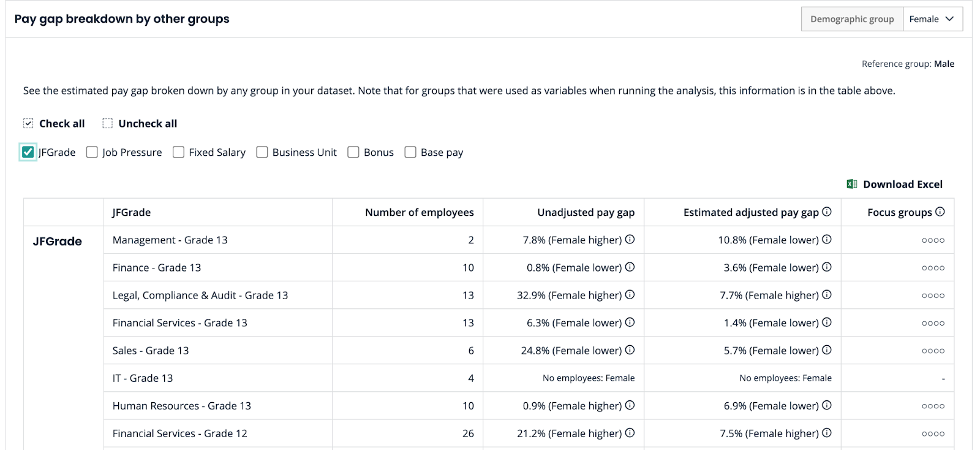Viewport: 980px width, 450px height.
Task: Open the Demographic group Female dropdown
Action: coord(932,19)
